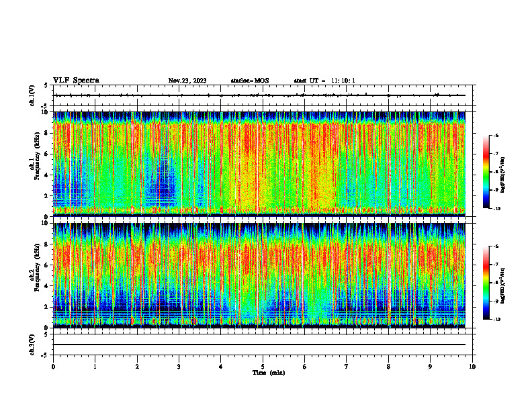The image size is (532, 411).
Task: Click the 'station=MOS' label
Action: 250,81
